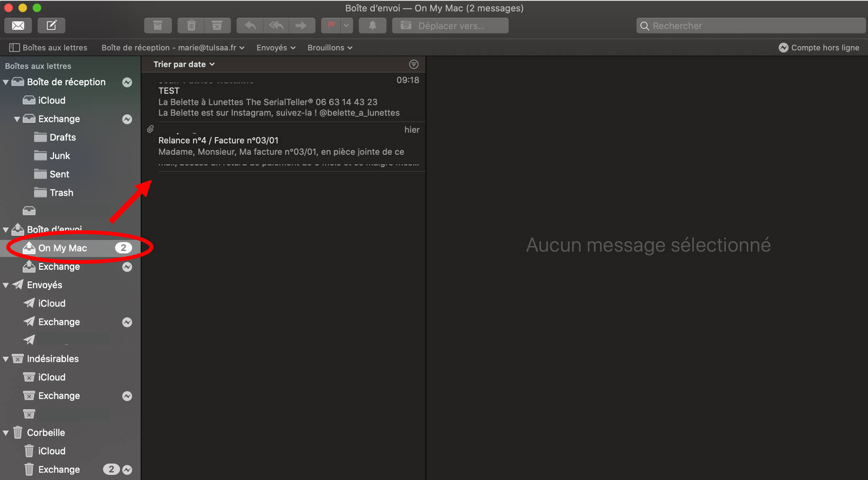Move the message to Junk via toolbar
Image resolution: width=868 pixels, height=480 pixels.
point(217,26)
